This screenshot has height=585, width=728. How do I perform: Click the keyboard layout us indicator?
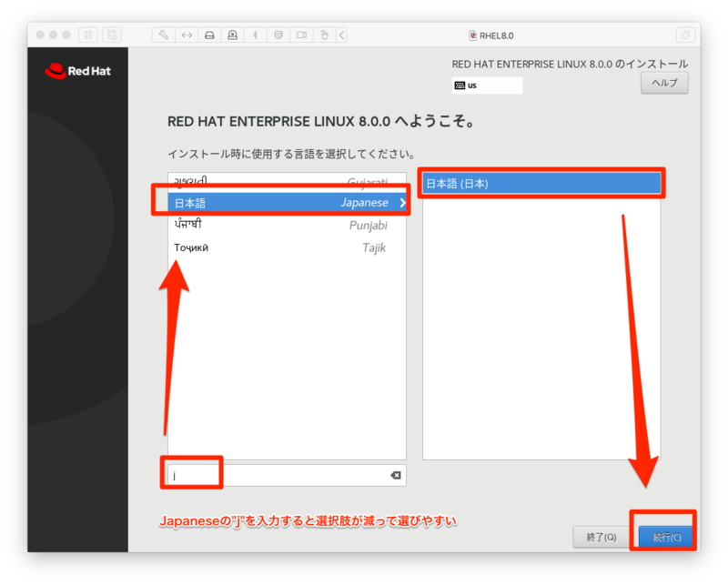click(x=487, y=86)
